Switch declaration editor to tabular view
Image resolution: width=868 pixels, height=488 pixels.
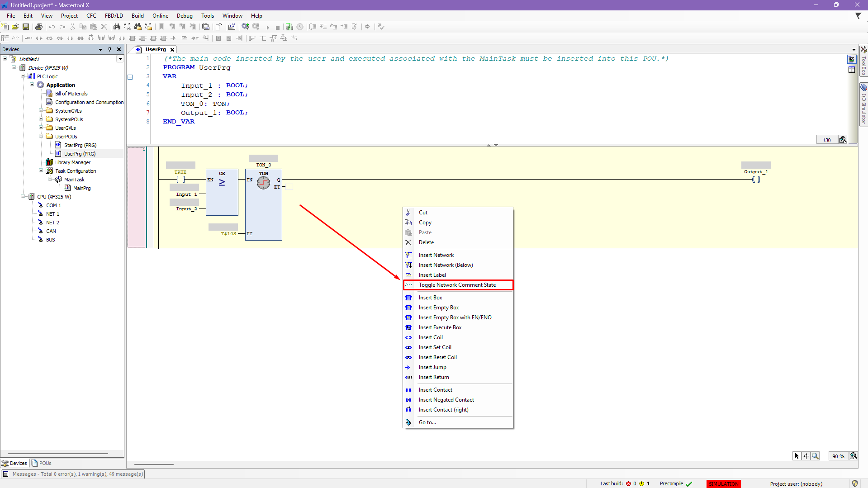pos(852,70)
